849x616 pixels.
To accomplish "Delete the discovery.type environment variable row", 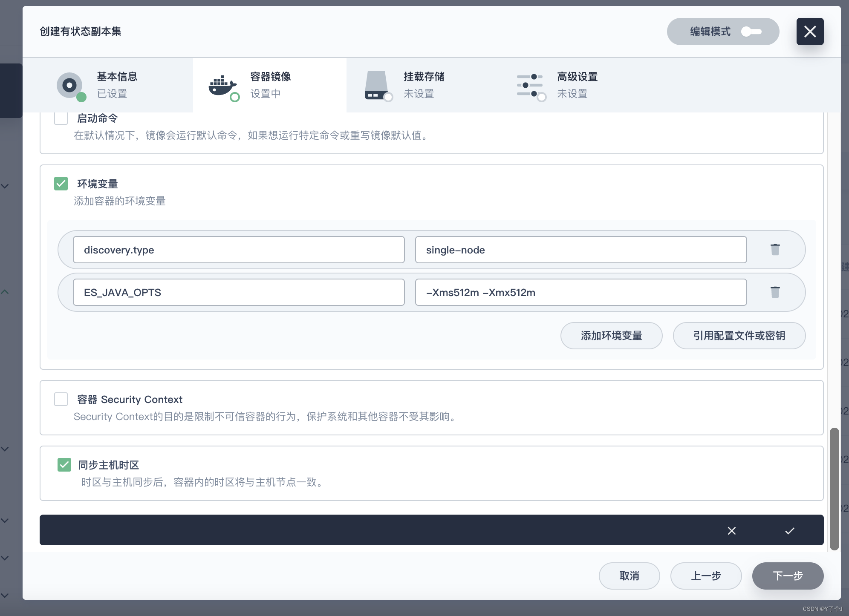I will pyautogui.click(x=775, y=250).
